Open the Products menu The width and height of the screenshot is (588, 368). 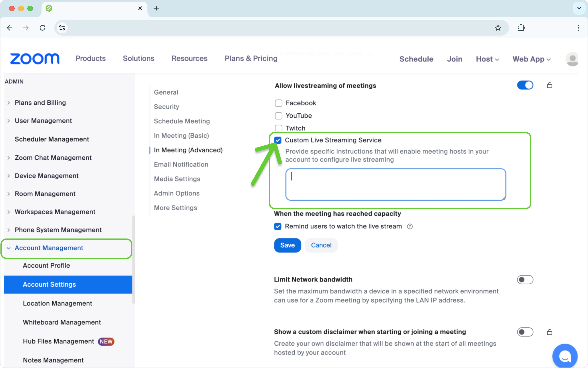tap(91, 58)
